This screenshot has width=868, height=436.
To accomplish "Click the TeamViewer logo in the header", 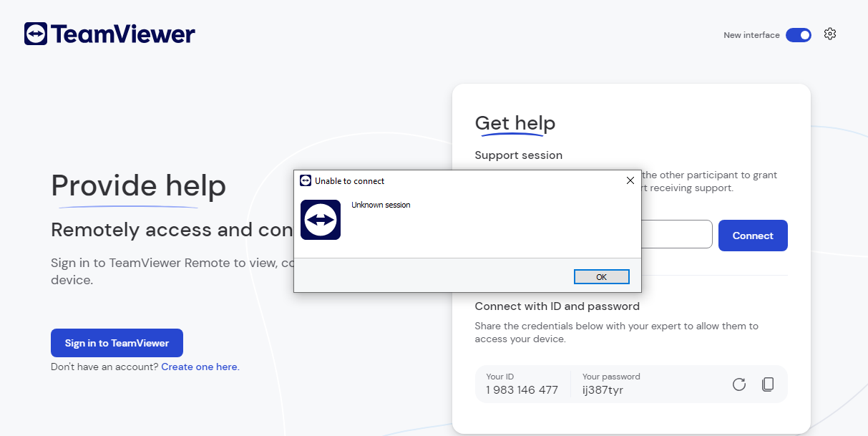I will (x=109, y=34).
